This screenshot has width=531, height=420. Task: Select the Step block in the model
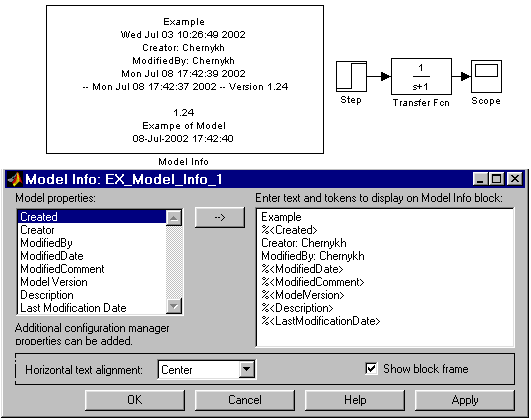point(351,77)
